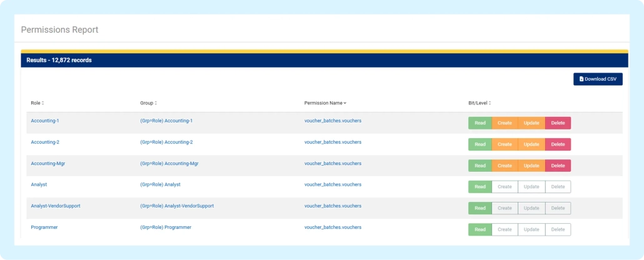Enable Update permission for Analyst-VendorSupport
The image size is (644, 260).
coord(531,208)
